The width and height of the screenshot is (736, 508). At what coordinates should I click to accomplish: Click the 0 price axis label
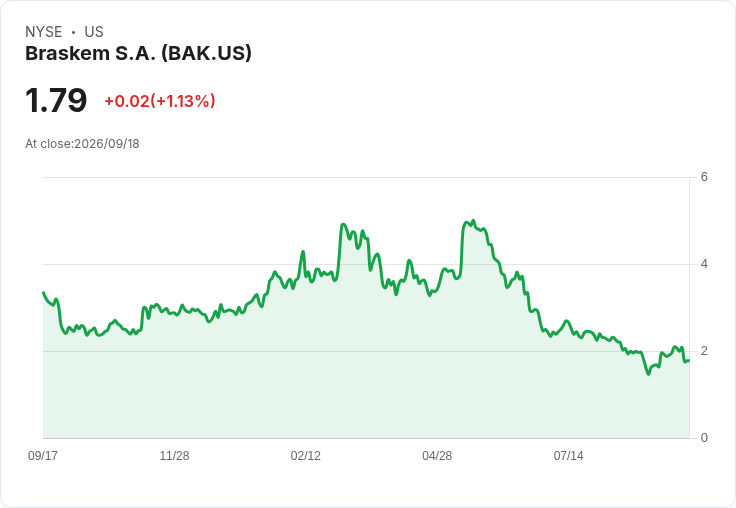pyautogui.click(x=704, y=438)
